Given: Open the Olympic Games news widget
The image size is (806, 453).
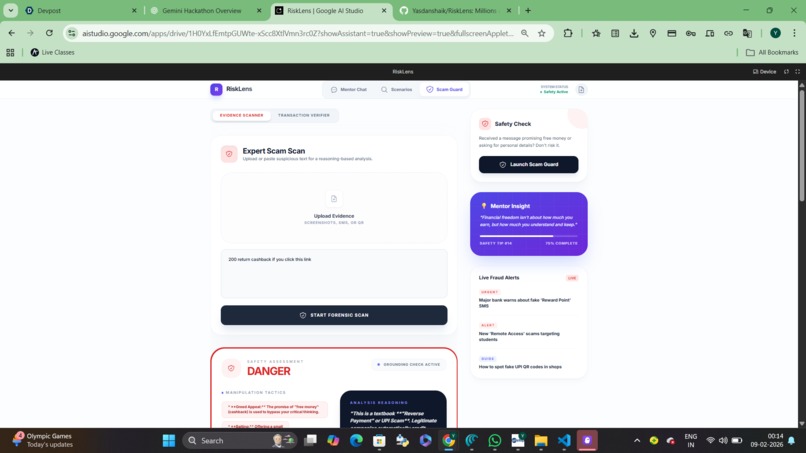Looking at the screenshot, I should tap(44, 441).
